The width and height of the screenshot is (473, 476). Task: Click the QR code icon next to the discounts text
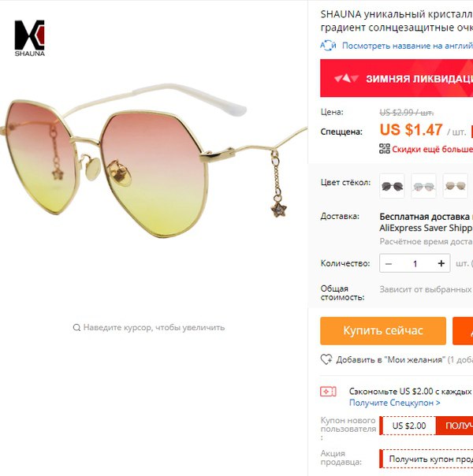(x=385, y=149)
